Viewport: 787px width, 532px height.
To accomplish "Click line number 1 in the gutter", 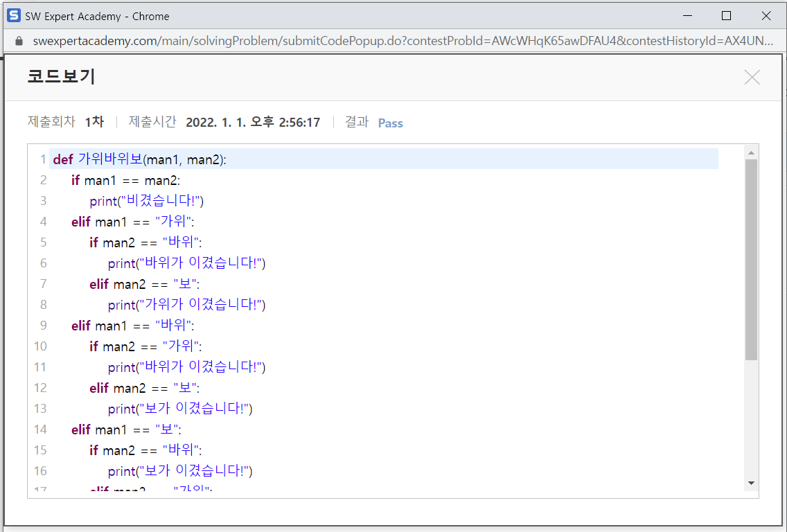I will pyautogui.click(x=43, y=159).
